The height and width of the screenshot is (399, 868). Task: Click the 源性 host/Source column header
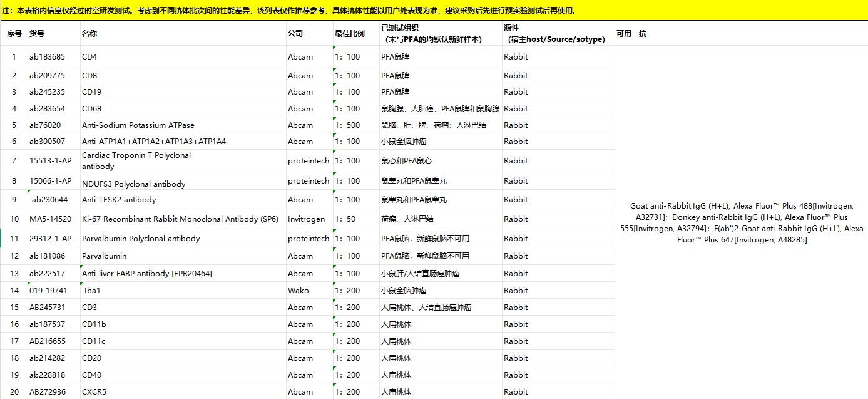558,34
